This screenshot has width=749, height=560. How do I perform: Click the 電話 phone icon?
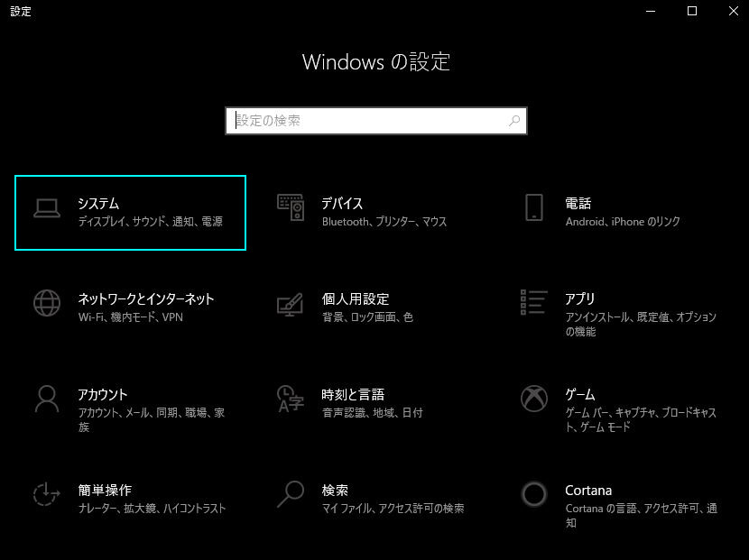(534, 207)
